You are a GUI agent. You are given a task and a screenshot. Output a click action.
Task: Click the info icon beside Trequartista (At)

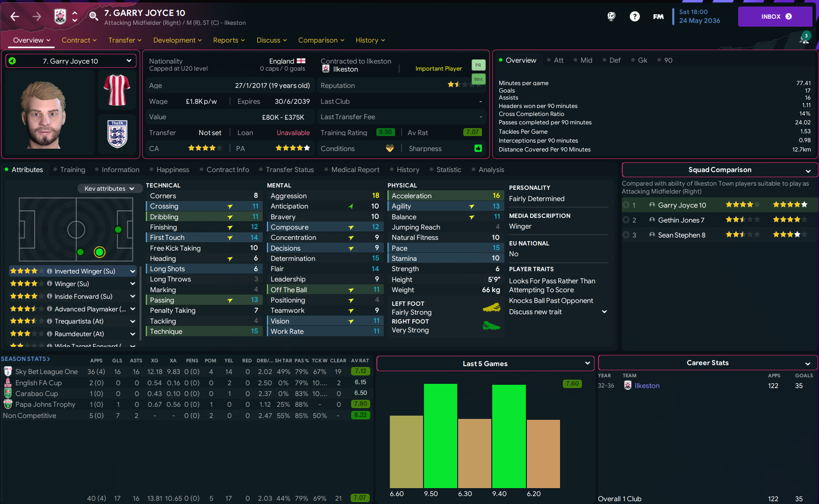(49, 321)
